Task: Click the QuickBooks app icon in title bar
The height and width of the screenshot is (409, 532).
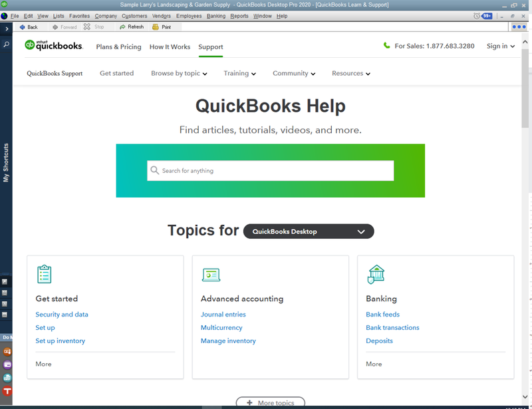Action: pos(4,5)
